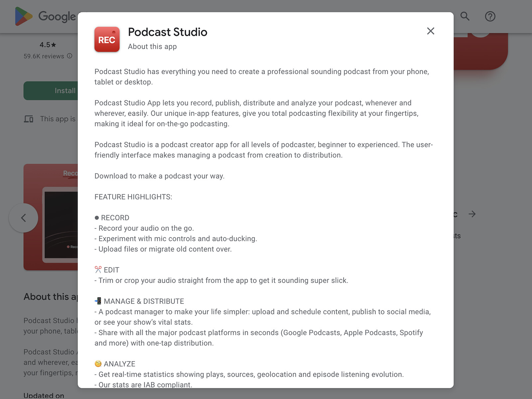Click 'Upload files or migrate old content over.'
Image resolution: width=532 pixels, height=399 pixels.
click(163, 249)
